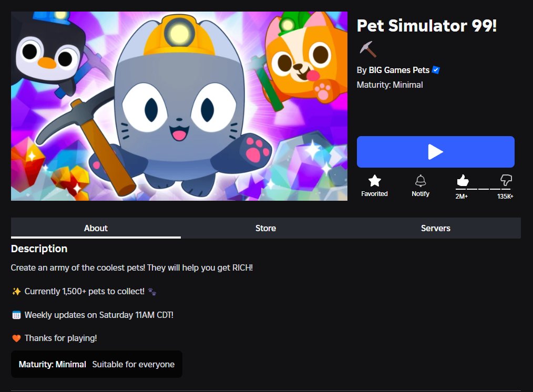Image resolution: width=533 pixels, height=392 pixels.
Task: Click the thumbs down dislike icon
Action: coord(506,180)
